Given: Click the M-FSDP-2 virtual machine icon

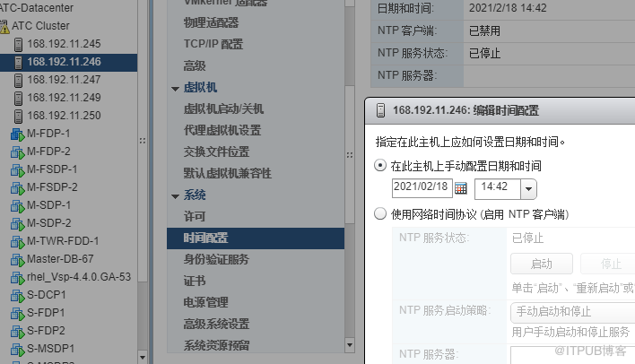Looking at the screenshot, I should (x=17, y=188).
